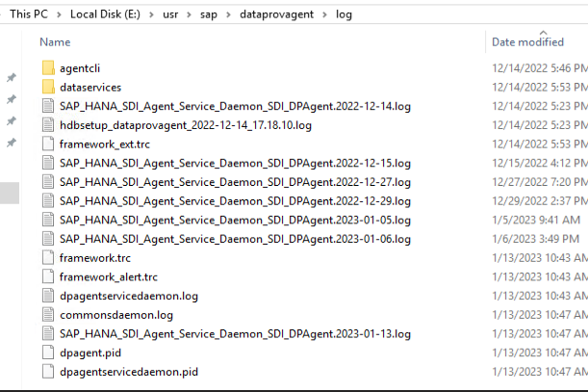The height and width of the screenshot is (392, 588).
Task: Click the agentcli folder icon
Action: pos(50,68)
